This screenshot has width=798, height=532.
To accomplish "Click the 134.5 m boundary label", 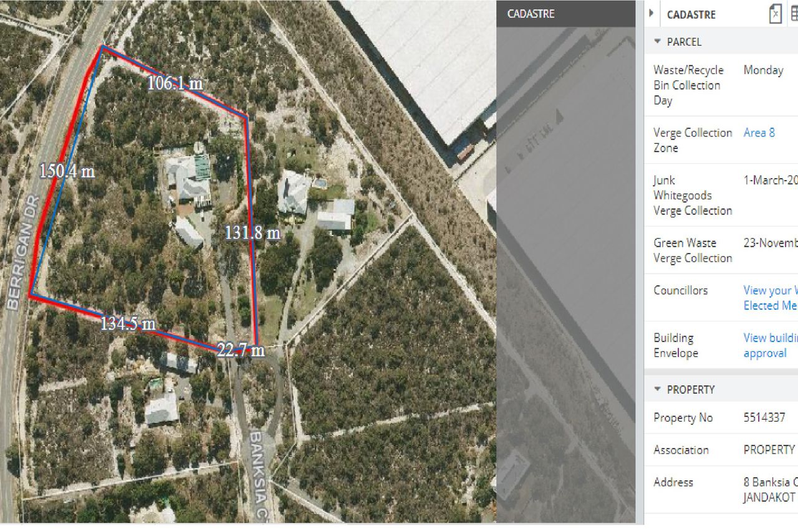I will [128, 323].
